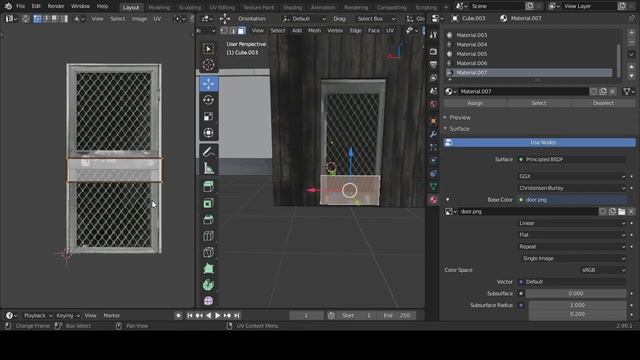Open the Material properties tab

pos(433,200)
